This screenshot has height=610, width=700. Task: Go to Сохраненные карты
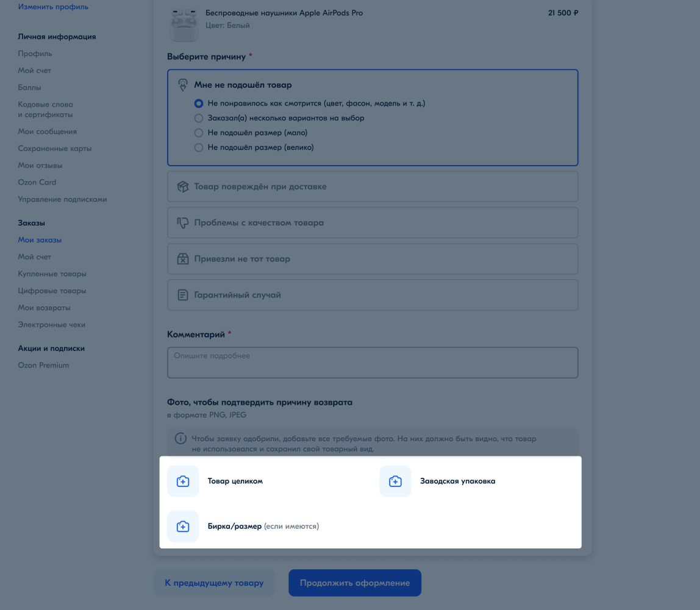click(x=54, y=149)
